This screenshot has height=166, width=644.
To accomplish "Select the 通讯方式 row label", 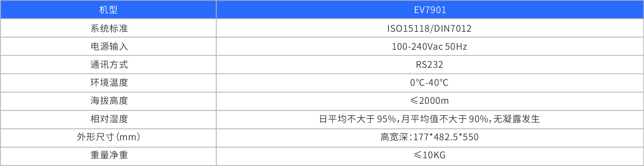I will pos(109,64).
